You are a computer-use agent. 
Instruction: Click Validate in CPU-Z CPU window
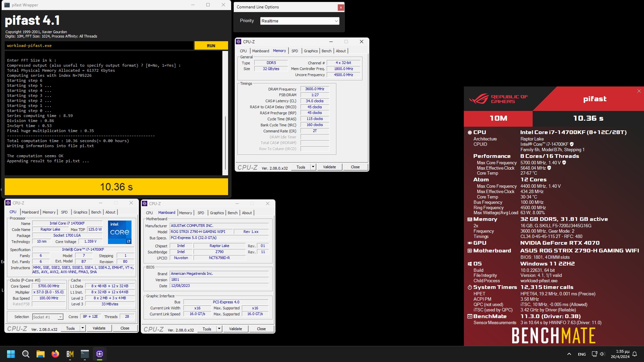(99, 328)
